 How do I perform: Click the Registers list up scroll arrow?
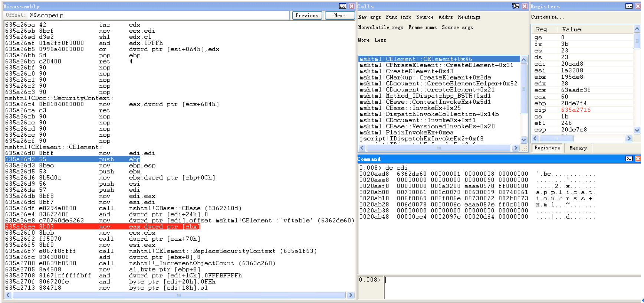click(x=637, y=29)
